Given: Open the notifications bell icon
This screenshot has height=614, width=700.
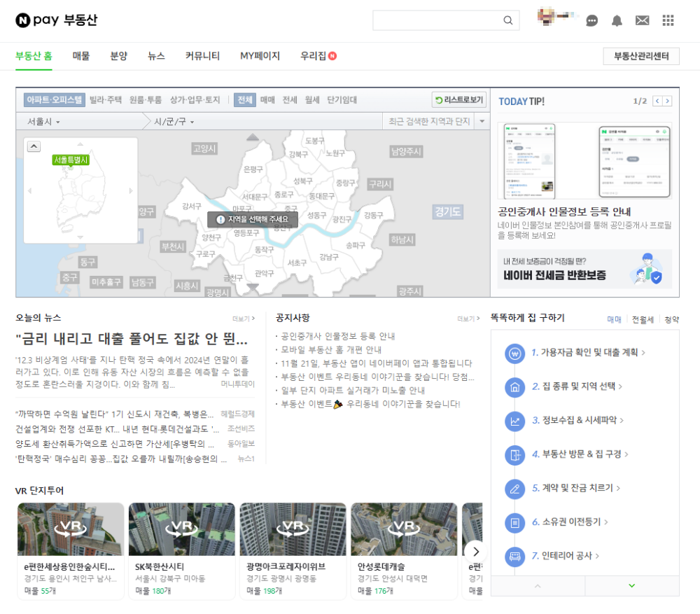Looking at the screenshot, I should coord(617,20).
